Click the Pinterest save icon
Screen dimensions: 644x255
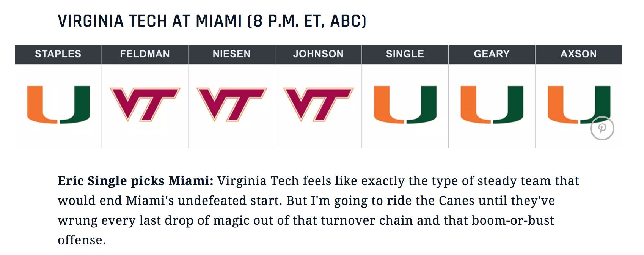click(x=602, y=128)
